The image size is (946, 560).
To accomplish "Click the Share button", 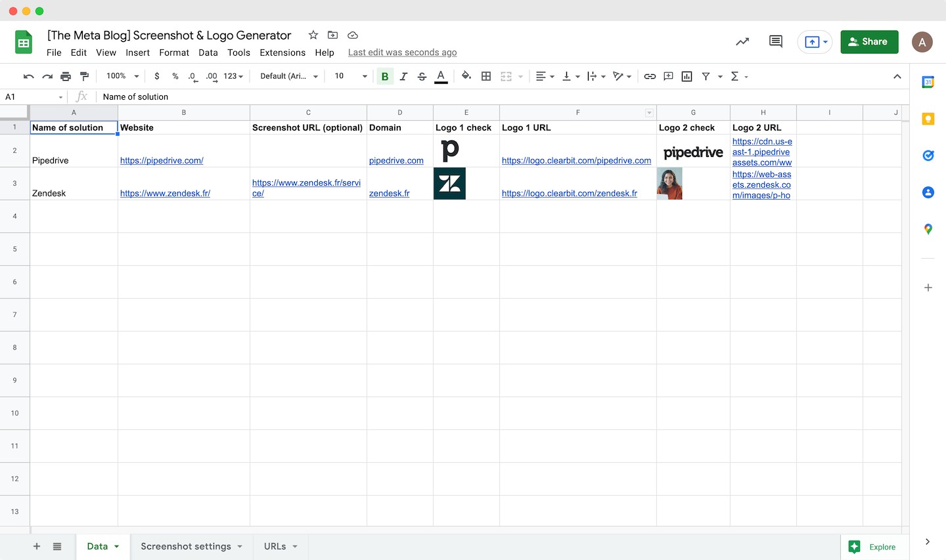I will click(869, 41).
